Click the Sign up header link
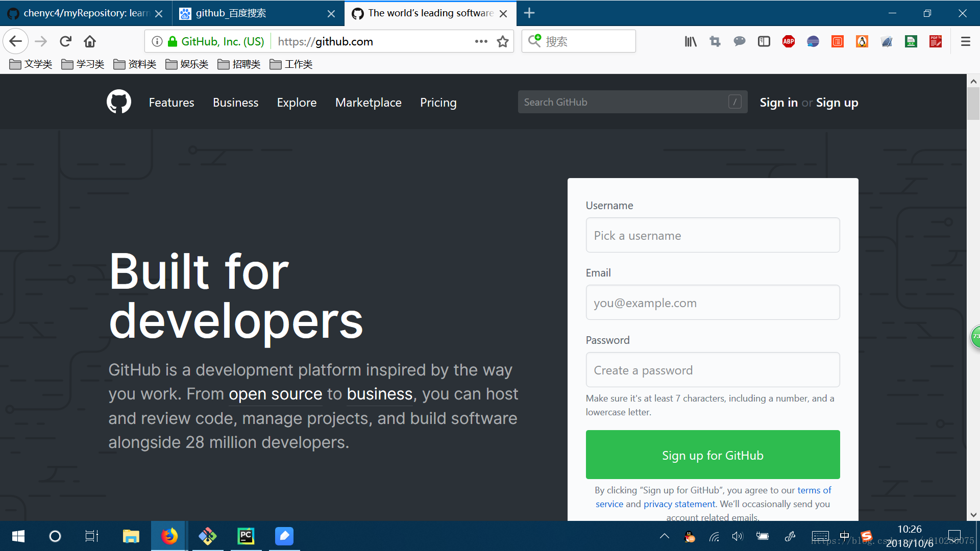 pos(837,103)
